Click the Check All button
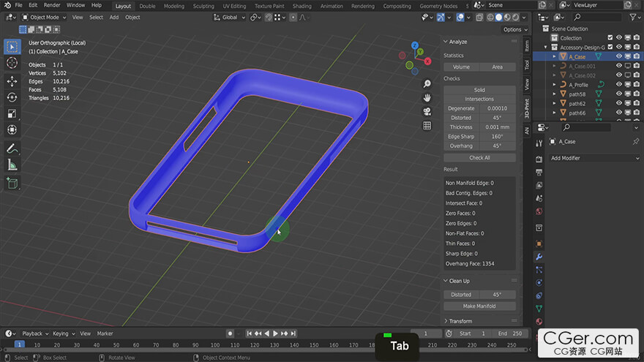644x362 pixels. click(479, 157)
